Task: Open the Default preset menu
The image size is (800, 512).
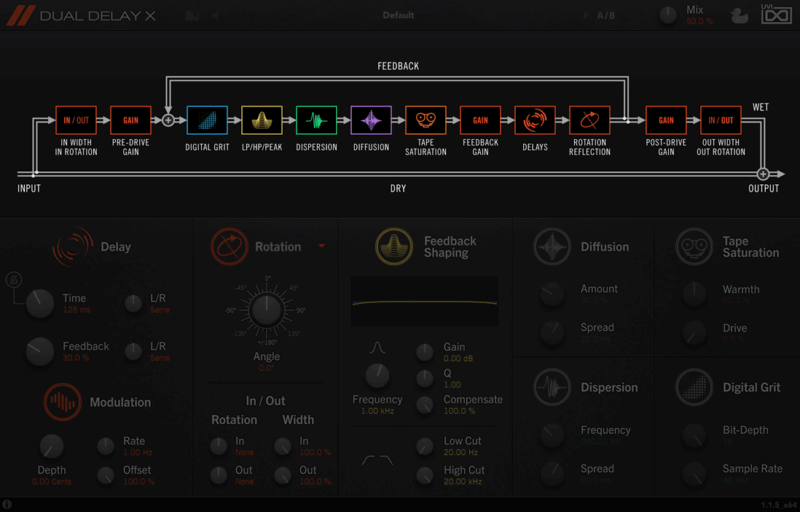Action: pos(398,15)
